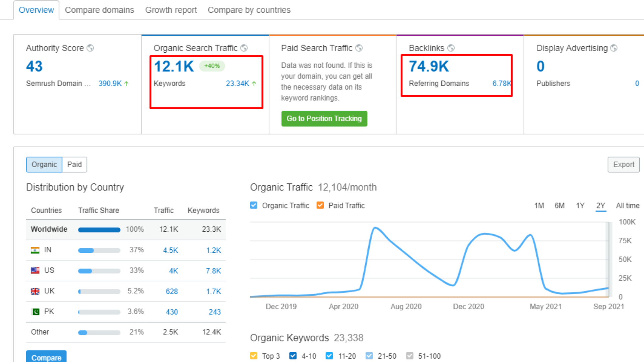Click globe icon beside Organic Search Traffic
The image size is (644, 362).
[x=244, y=48]
